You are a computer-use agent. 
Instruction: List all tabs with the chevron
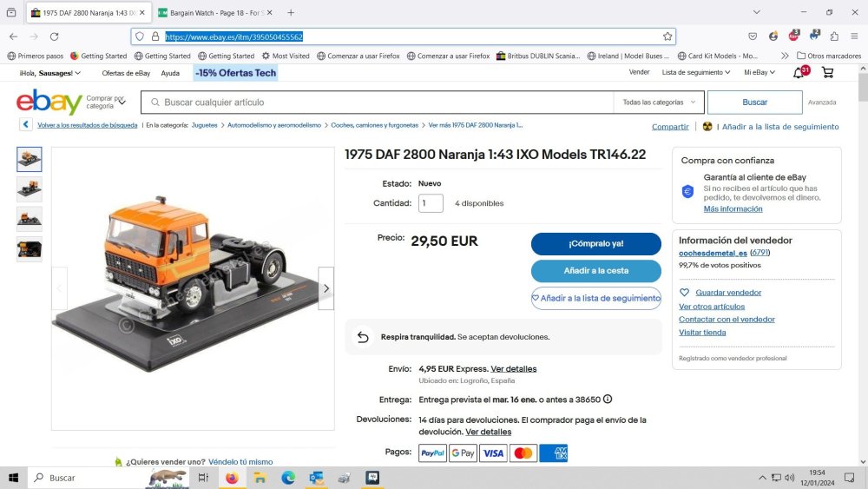point(756,12)
